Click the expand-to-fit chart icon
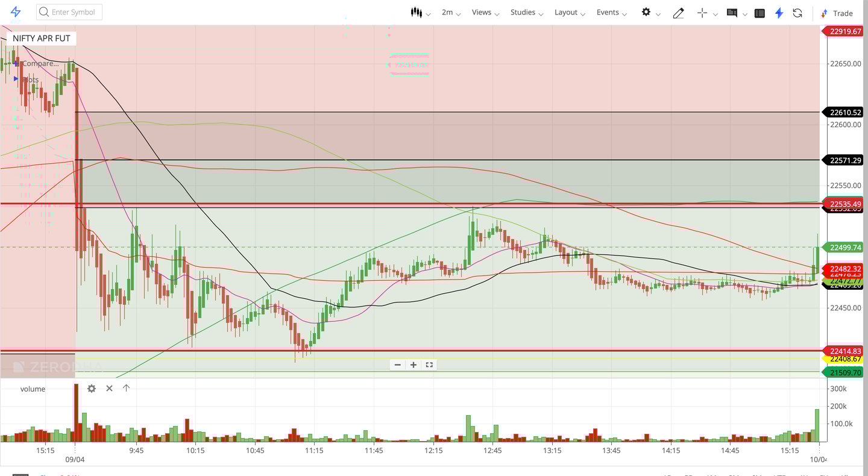 tap(429, 365)
